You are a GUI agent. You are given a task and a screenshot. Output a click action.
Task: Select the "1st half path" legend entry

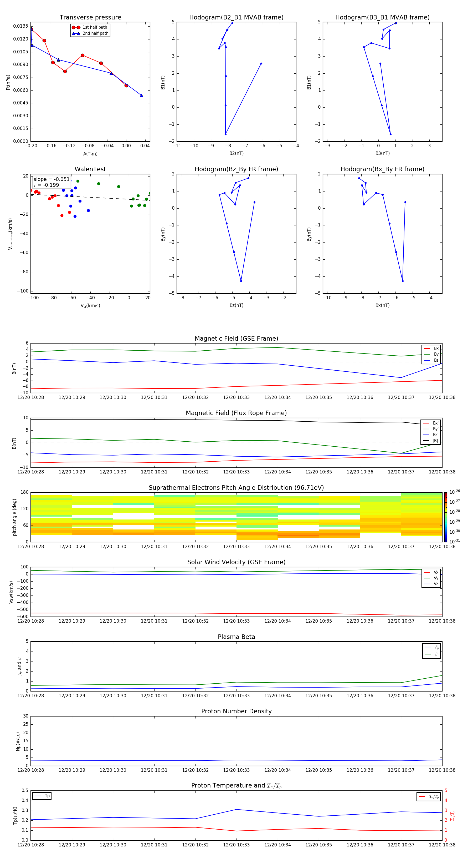[x=90, y=27]
